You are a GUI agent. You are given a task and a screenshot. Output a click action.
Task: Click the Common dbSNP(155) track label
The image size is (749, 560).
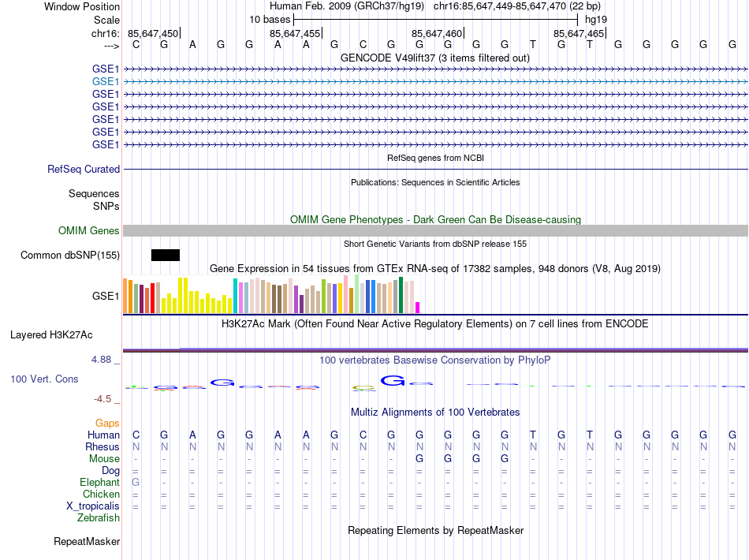[x=70, y=255]
